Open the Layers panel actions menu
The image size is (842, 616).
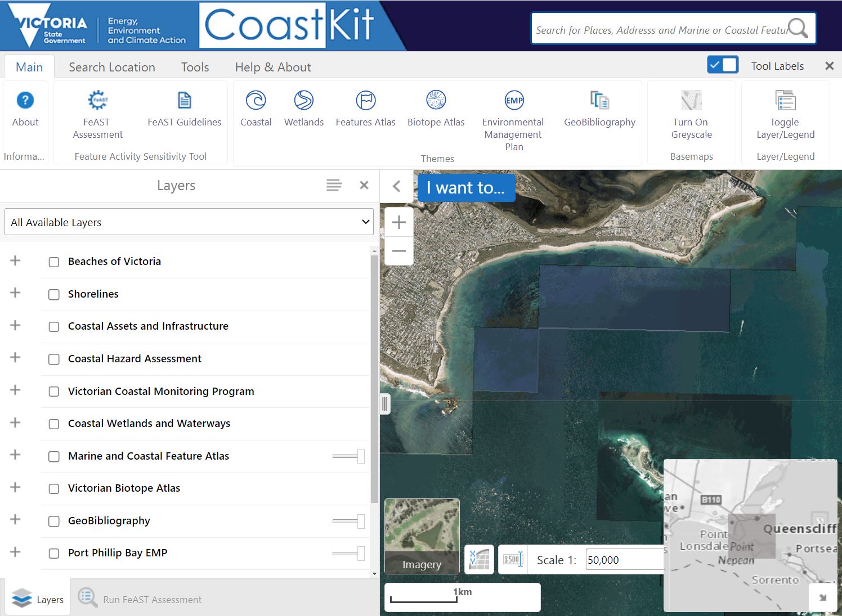click(334, 185)
